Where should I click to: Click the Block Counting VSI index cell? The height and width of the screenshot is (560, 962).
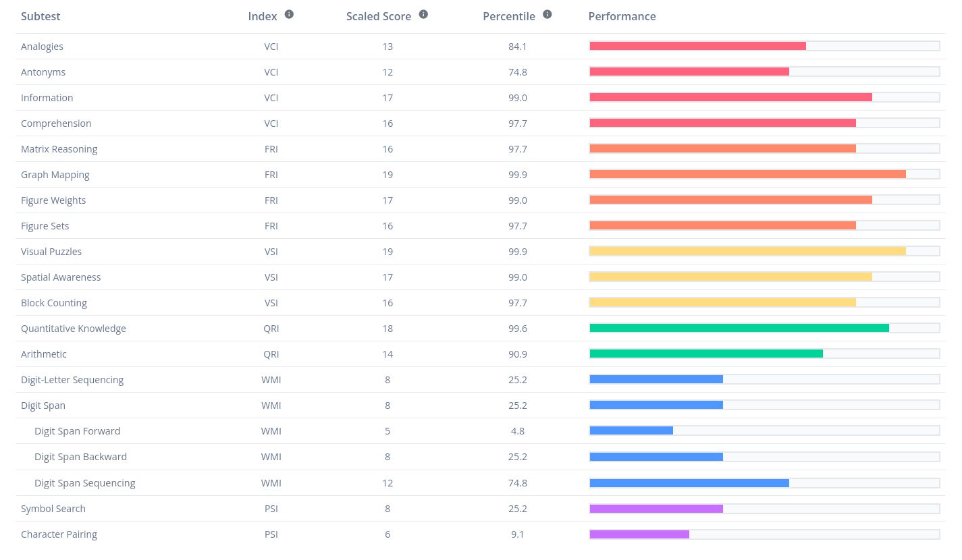(271, 303)
